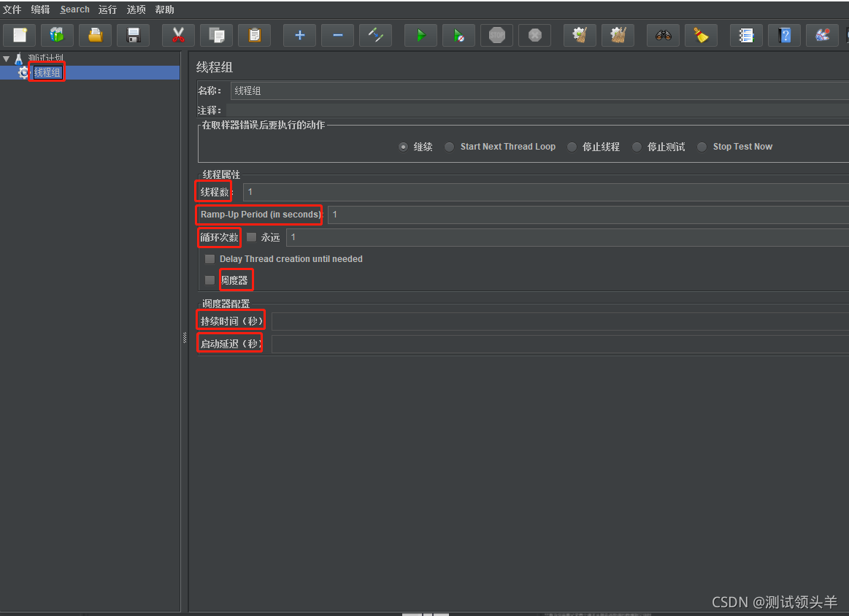Click Start no pauses icon
The height and width of the screenshot is (616, 849).
click(458, 35)
